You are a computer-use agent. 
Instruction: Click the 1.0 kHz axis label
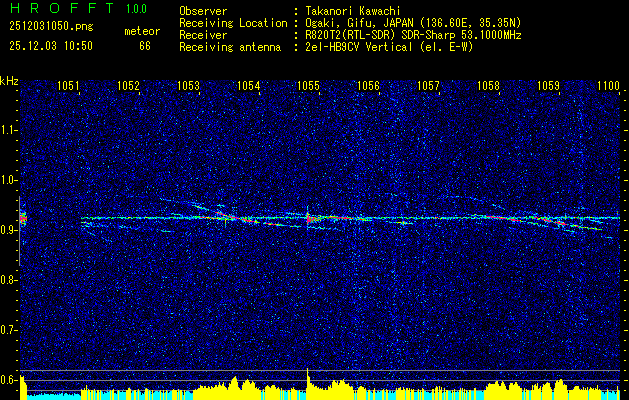[8, 180]
